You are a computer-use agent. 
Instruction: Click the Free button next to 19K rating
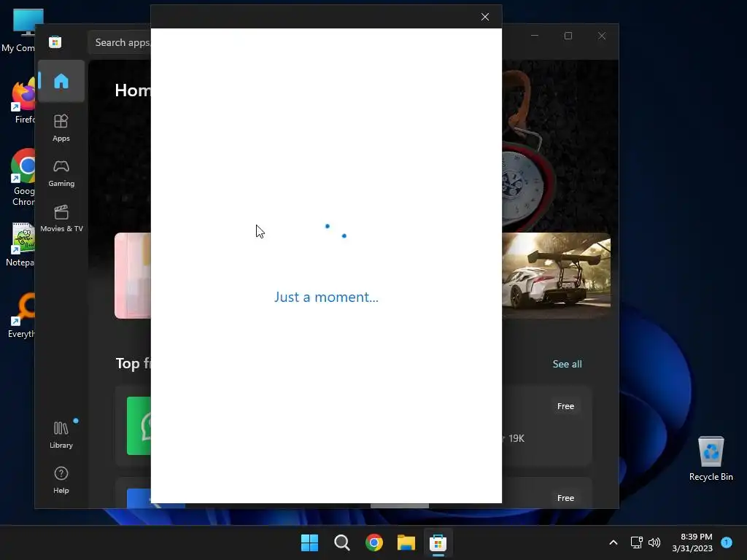tap(565, 406)
